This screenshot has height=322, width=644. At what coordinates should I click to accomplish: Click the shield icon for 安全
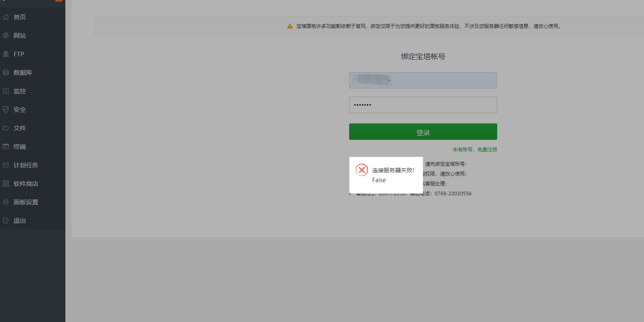[x=6, y=109]
